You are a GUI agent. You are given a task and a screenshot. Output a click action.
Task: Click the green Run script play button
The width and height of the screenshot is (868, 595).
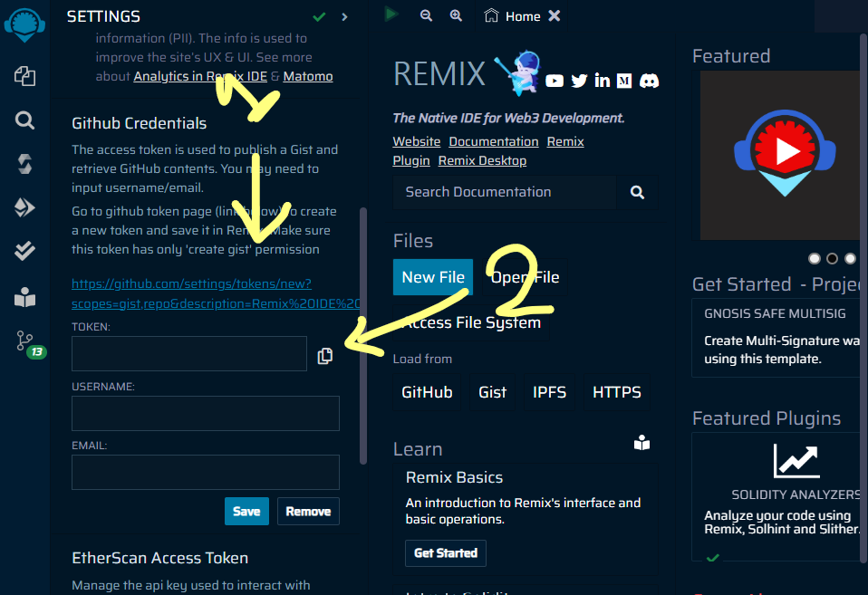click(x=391, y=14)
